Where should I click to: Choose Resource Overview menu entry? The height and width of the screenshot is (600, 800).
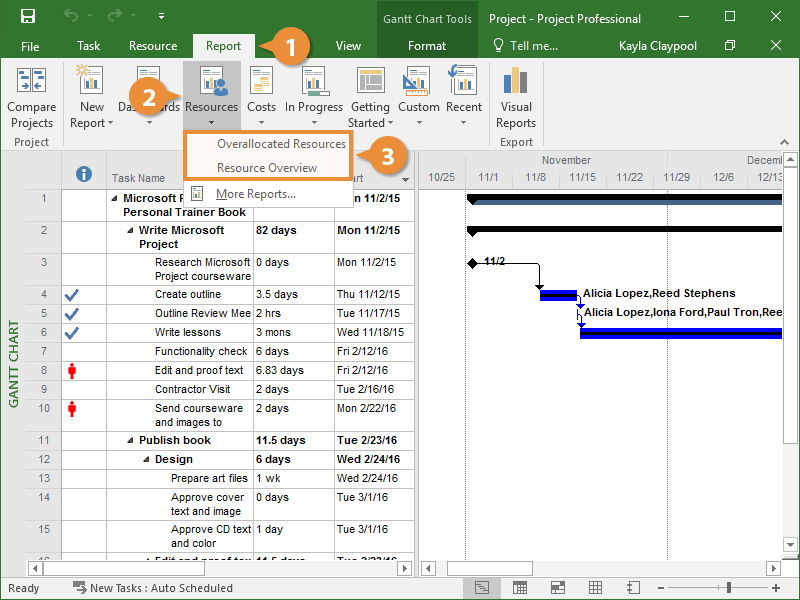point(267,168)
